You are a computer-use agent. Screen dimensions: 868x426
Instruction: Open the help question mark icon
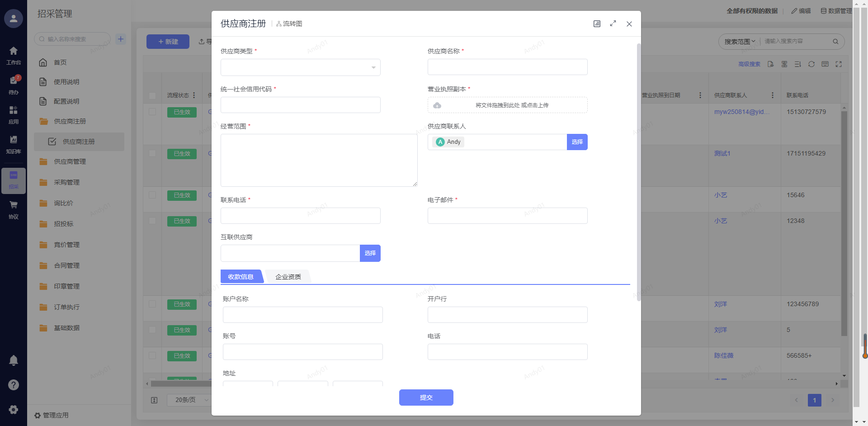[x=14, y=385]
